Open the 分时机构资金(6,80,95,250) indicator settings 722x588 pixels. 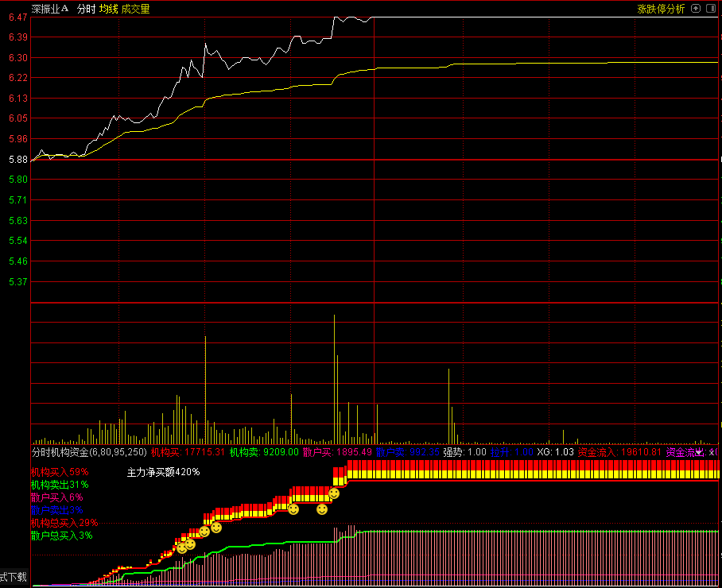click(x=89, y=452)
